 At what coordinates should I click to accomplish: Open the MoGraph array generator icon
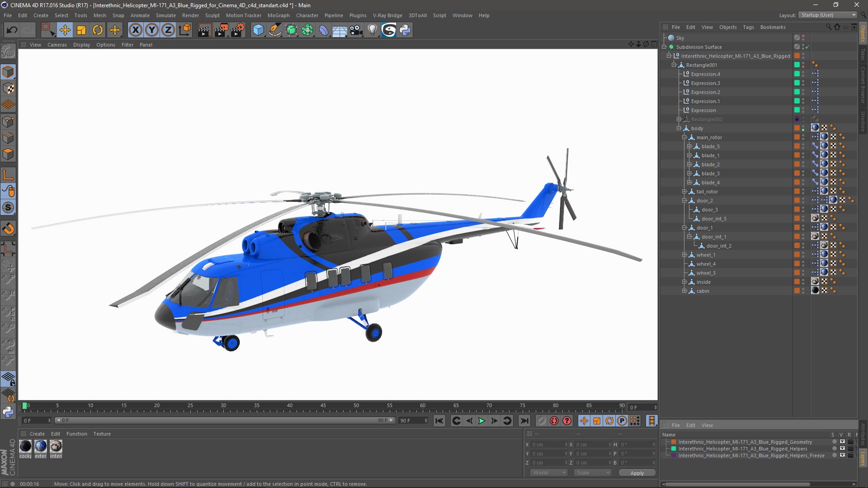pos(308,30)
